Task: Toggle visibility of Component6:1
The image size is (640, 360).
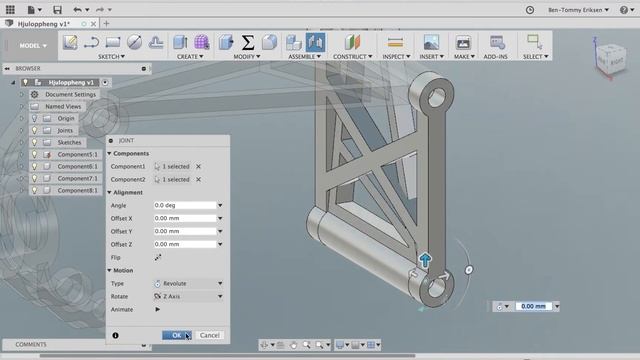Action: 35,167
